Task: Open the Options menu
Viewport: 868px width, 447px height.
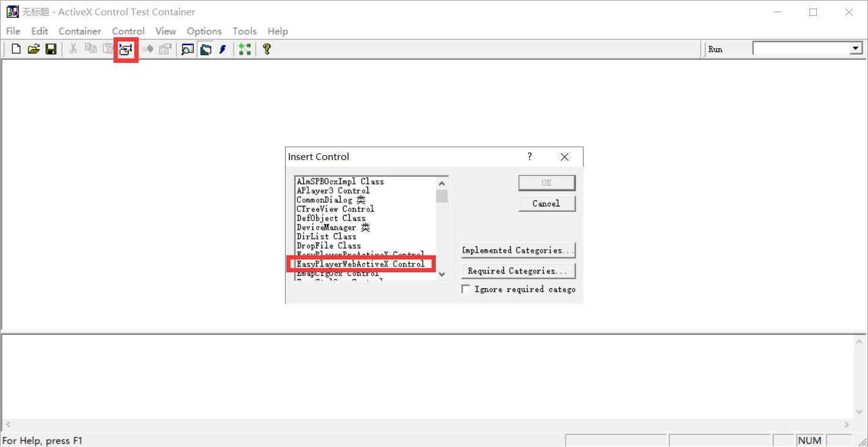Action: (204, 31)
